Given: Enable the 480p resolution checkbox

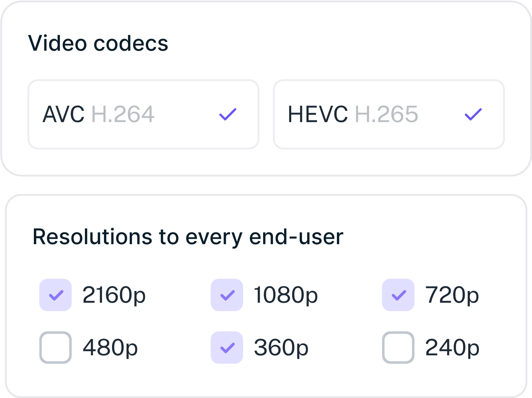Looking at the screenshot, I should click(56, 348).
